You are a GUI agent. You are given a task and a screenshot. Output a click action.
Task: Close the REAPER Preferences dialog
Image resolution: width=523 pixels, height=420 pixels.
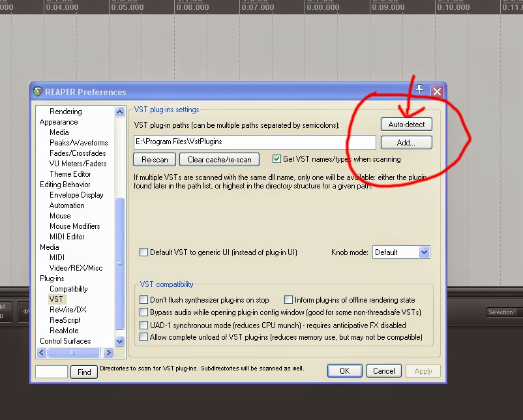click(437, 91)
